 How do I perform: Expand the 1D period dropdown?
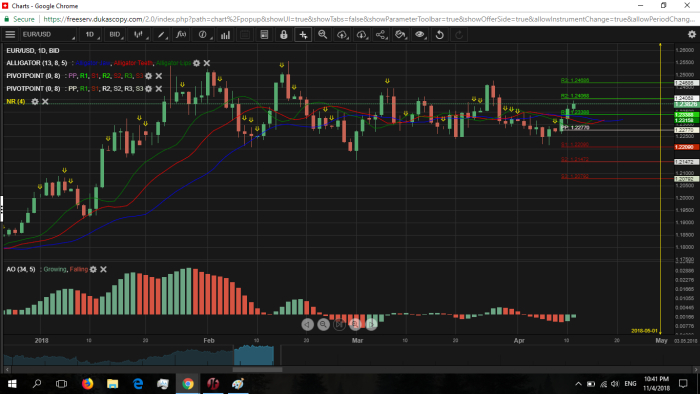pos(91,35)
